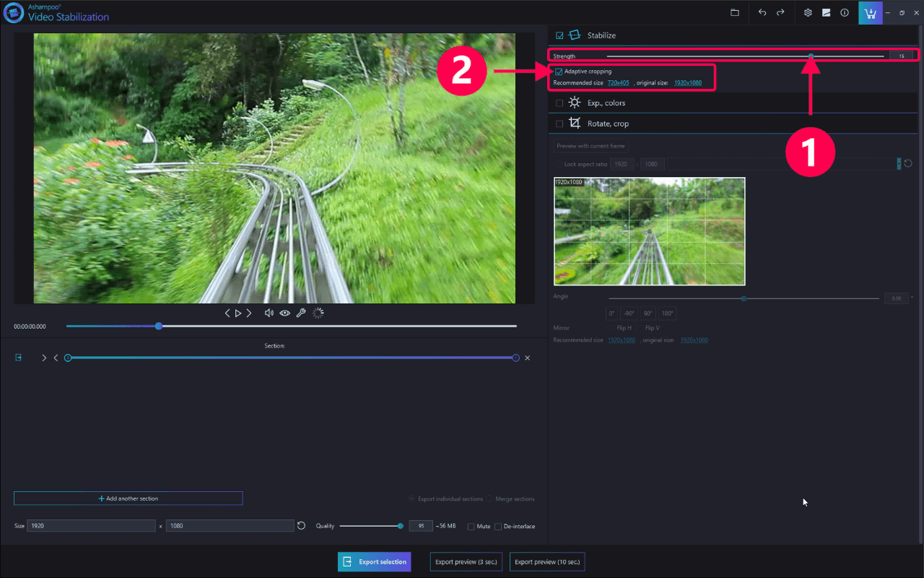Click Export preview (3 sec.)

click(x=466, y=561)
